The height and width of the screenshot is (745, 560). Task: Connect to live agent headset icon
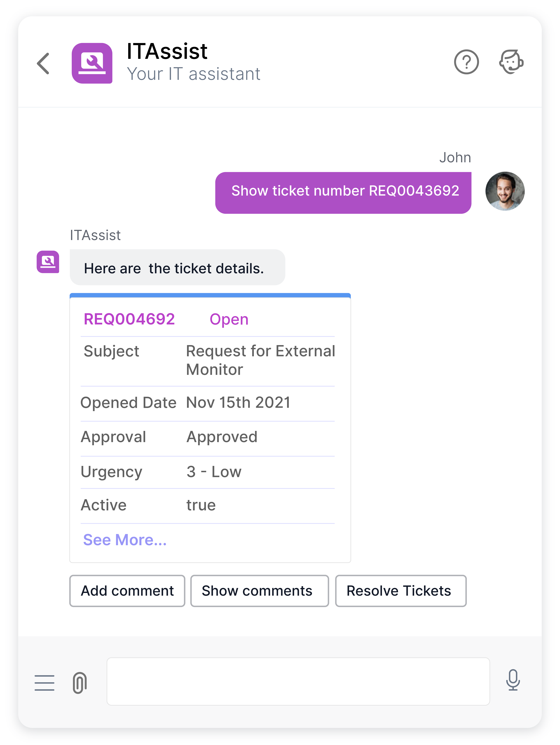(x=511, y=62)
